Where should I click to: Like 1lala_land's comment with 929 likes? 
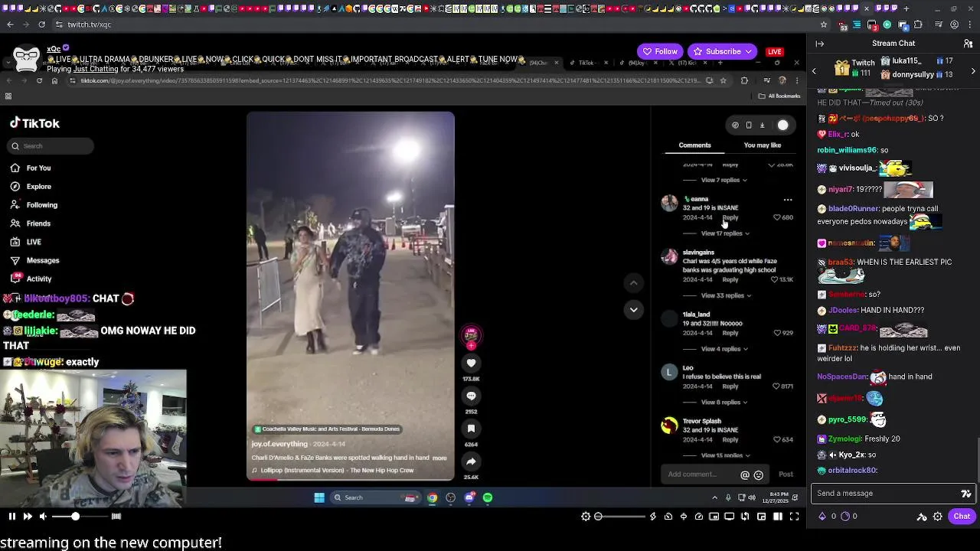(x=777, y=334)
